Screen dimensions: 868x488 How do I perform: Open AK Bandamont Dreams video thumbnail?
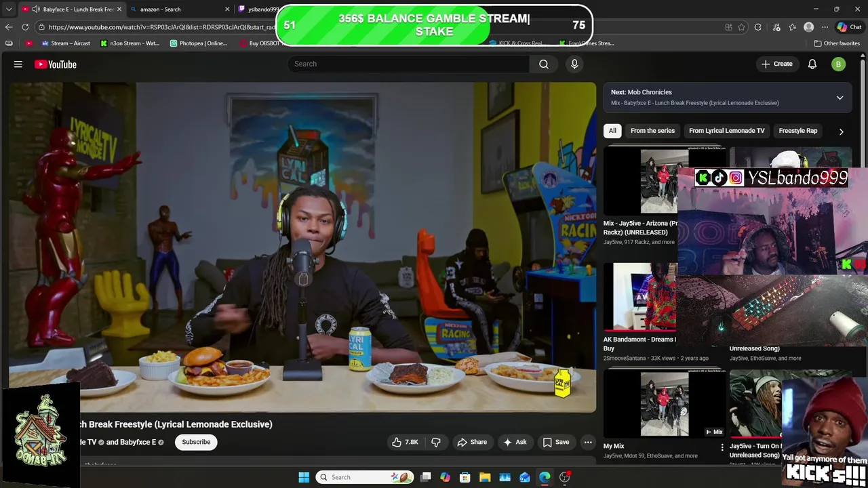coord(641,296)
